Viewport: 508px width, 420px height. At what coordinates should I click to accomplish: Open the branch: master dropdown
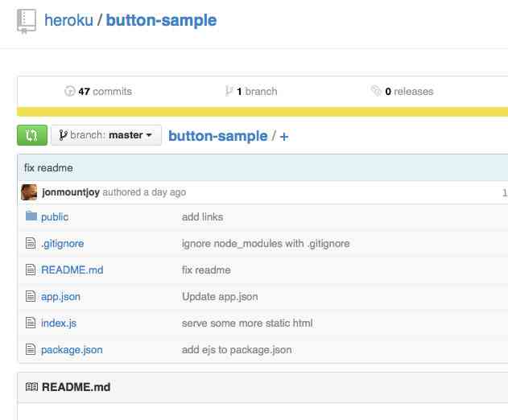tap(106, 135)
